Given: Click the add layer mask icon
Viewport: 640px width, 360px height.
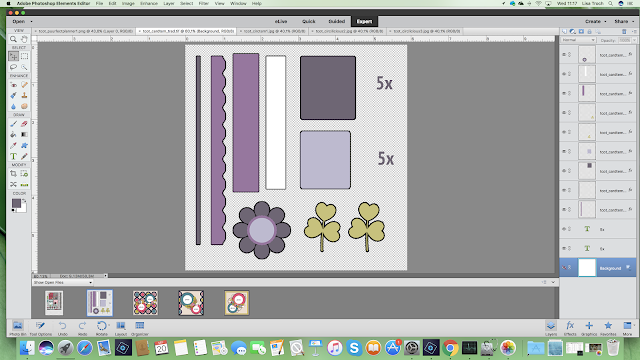Looking at the screenshot, I should click(x=581, y=31).
